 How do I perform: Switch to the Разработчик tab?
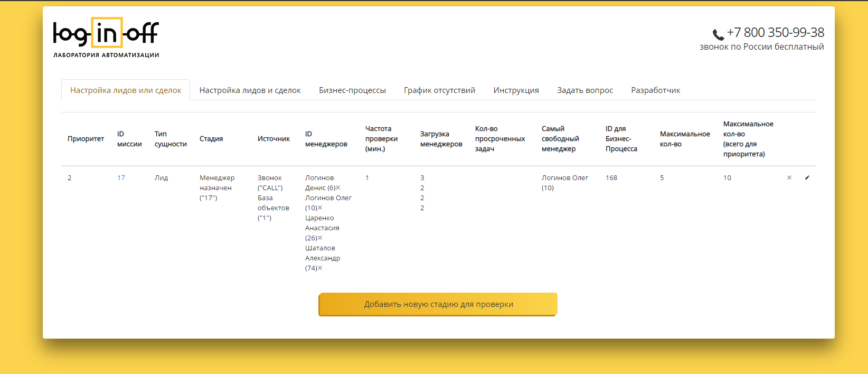point(655,90)
